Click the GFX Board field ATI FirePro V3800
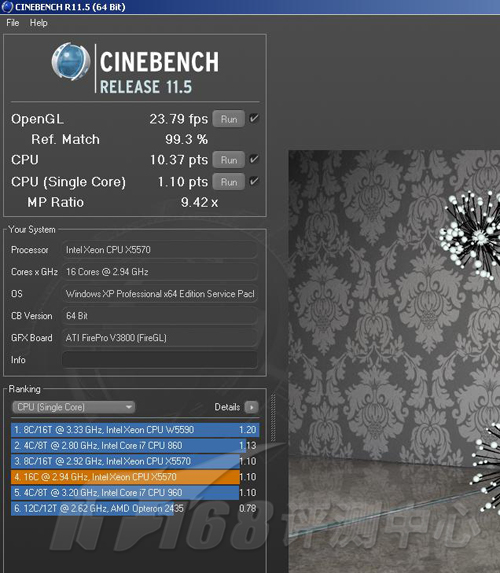 tap(160, 338)
